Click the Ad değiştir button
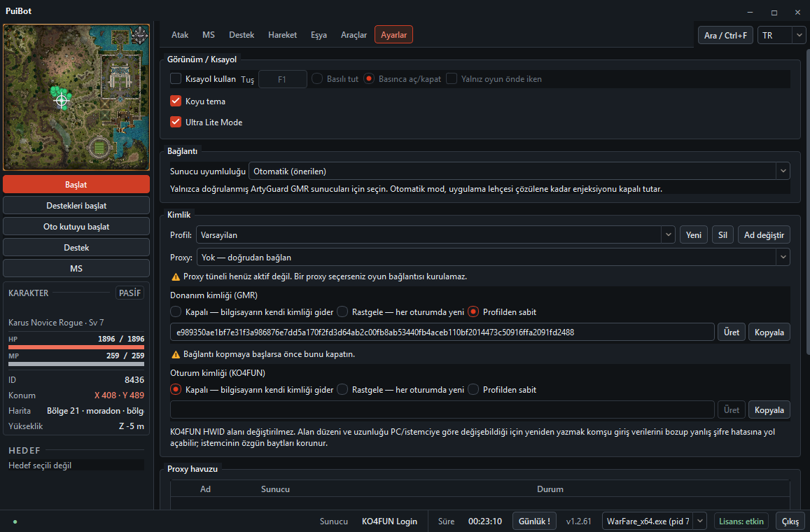 coord(764,235)
